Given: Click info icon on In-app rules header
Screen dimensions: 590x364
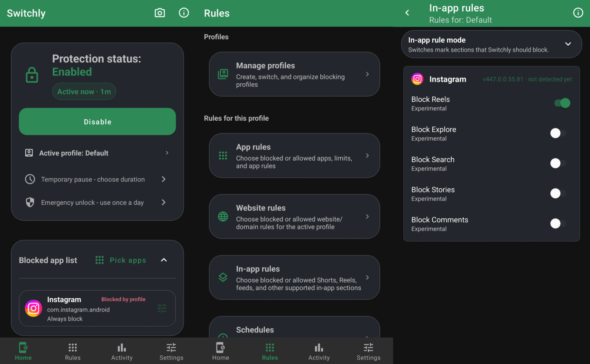Looking at the screenshot, I should (x=578, y=13).
